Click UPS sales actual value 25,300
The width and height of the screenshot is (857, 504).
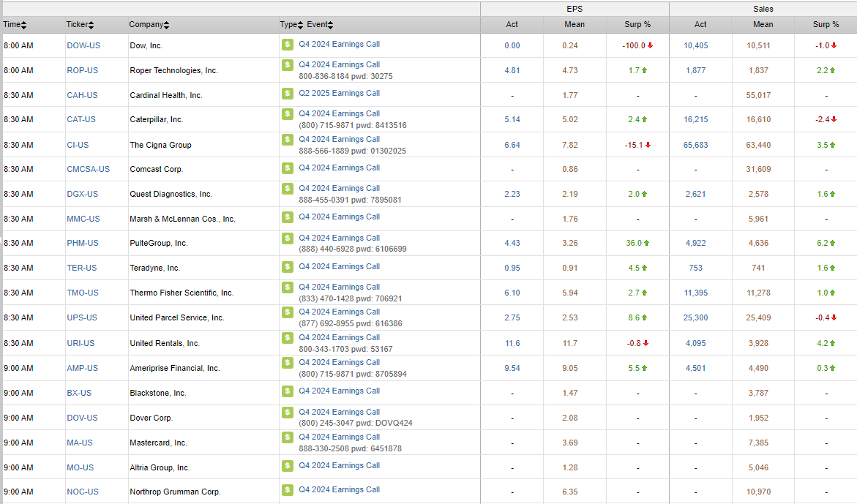coord(696,317)
